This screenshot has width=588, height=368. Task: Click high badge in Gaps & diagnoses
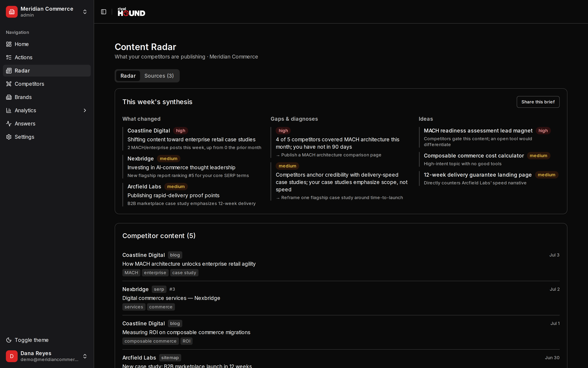coord(283,131)
